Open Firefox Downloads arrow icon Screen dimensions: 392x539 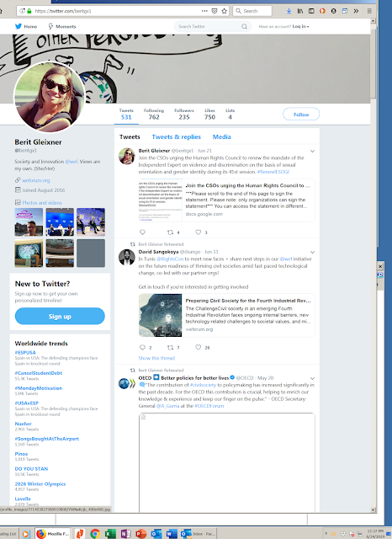[x=289, y=11]
